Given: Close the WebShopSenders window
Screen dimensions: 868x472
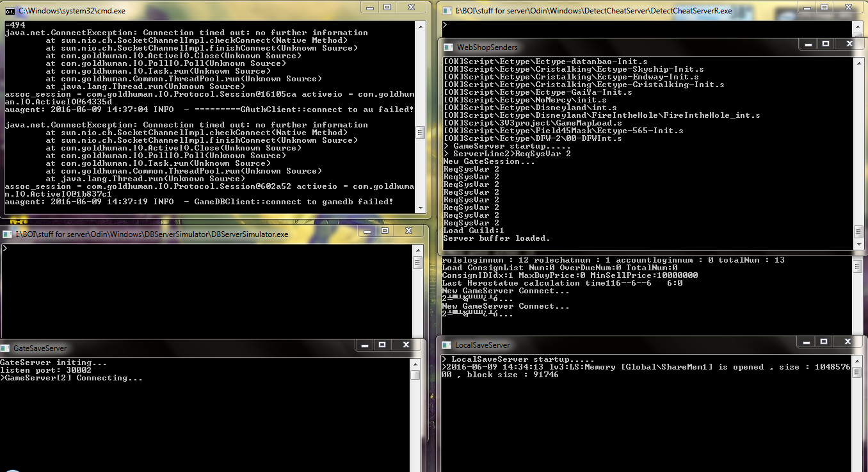Looking at the screenshot, I should point(849,44).
